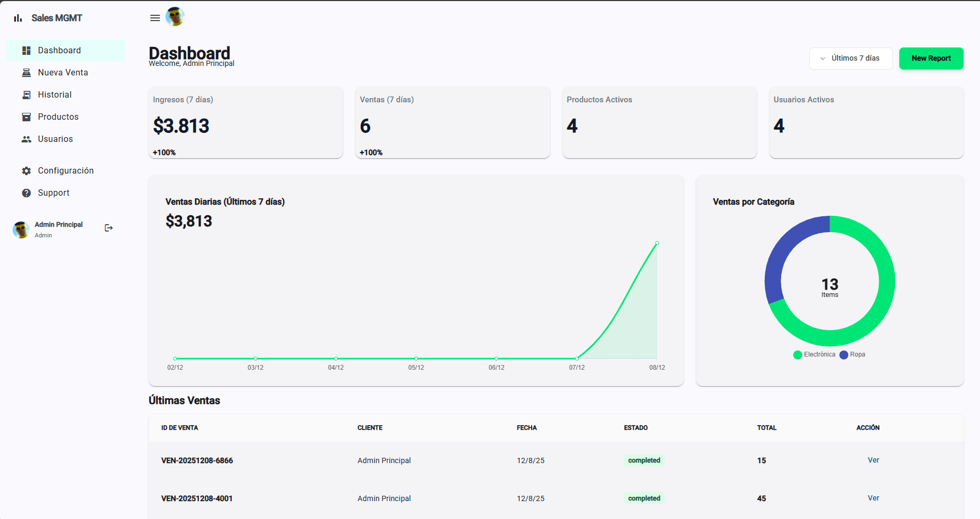
Task: Click the Ropa legend dot under the donut
Action: tap(844, 354)
